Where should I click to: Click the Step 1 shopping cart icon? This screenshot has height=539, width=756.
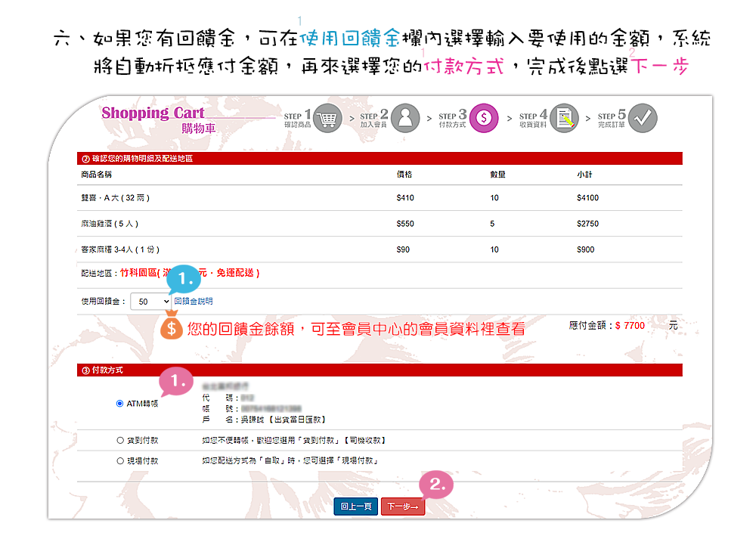[x=326, y=118]
